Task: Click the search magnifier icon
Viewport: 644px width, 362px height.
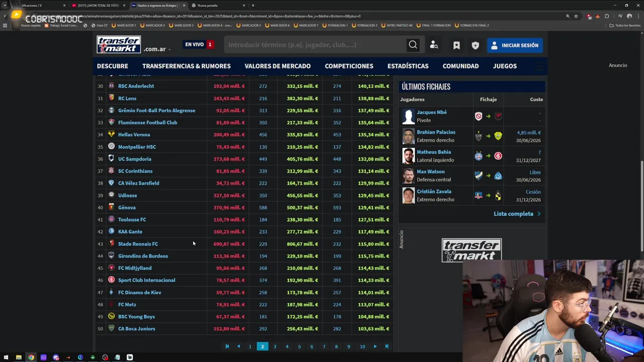Action: click(x=413, y=45)
